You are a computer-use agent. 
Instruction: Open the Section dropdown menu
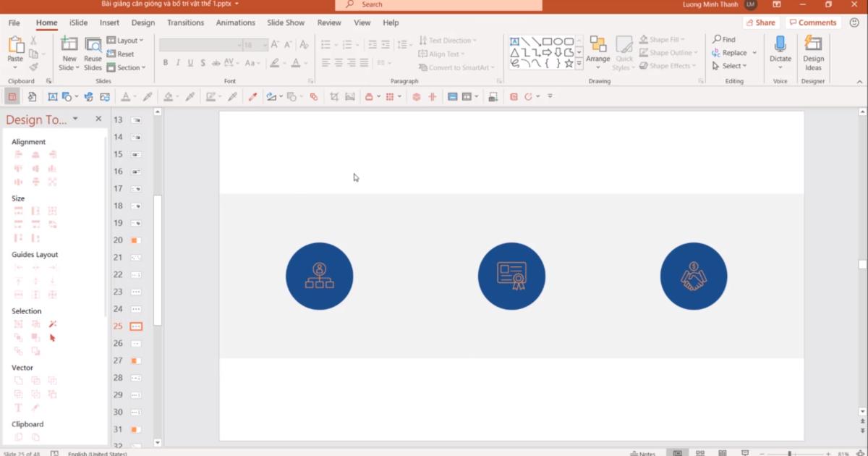point(127,68)
